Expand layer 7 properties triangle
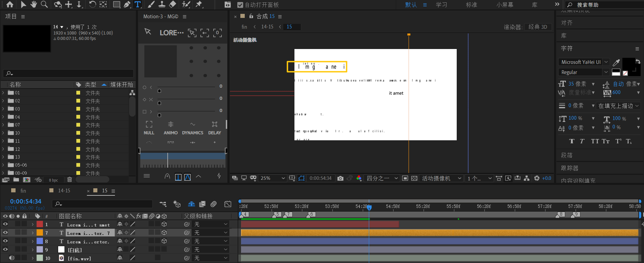The image size is (644, 263). 33,233
